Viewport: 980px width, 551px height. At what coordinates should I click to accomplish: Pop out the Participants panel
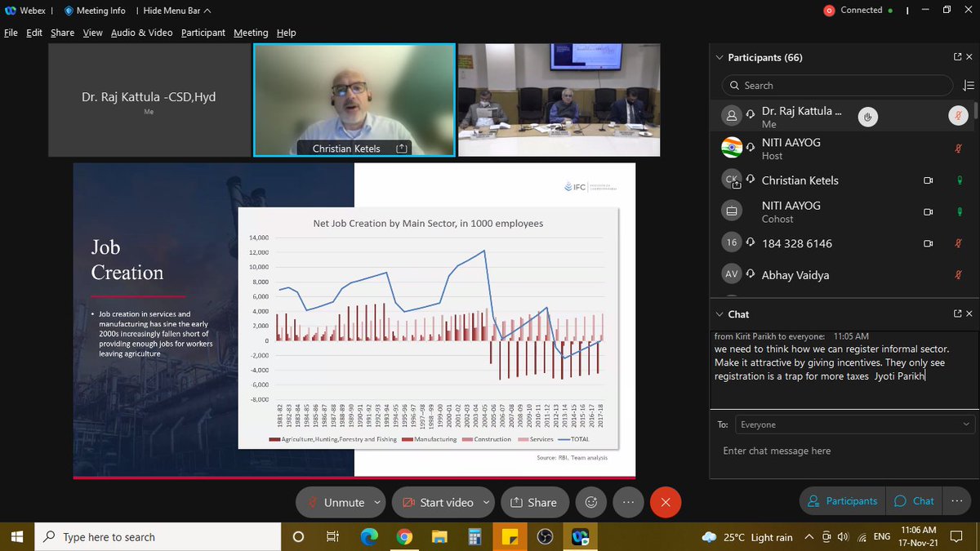coord(957,57)
